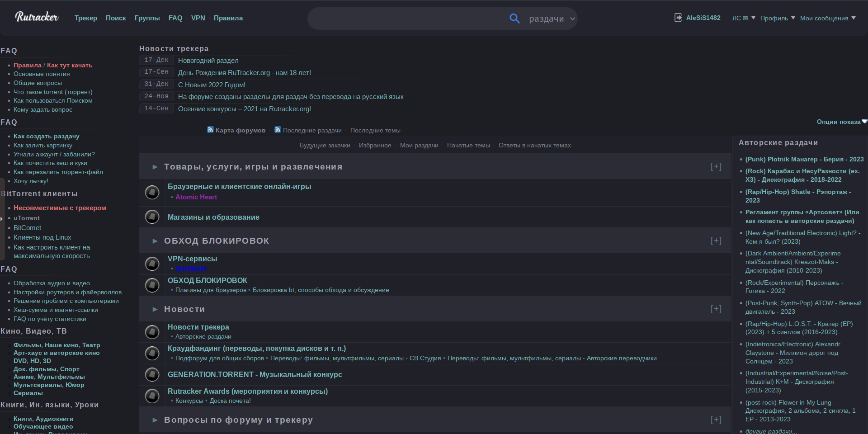The height and width of the screenshot is (434, 868).
Task: Open BitComet sidebar link
Action: [27, 228]
